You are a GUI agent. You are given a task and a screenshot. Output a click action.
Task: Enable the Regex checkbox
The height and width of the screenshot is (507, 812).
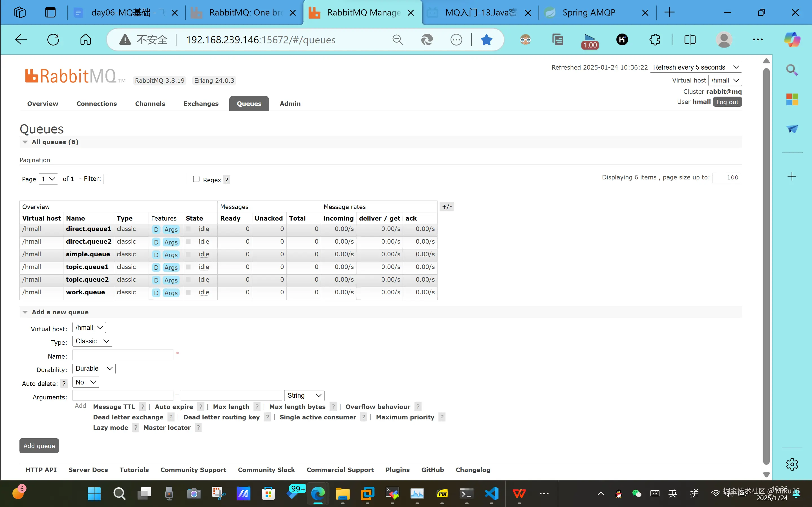pos(196,179)
